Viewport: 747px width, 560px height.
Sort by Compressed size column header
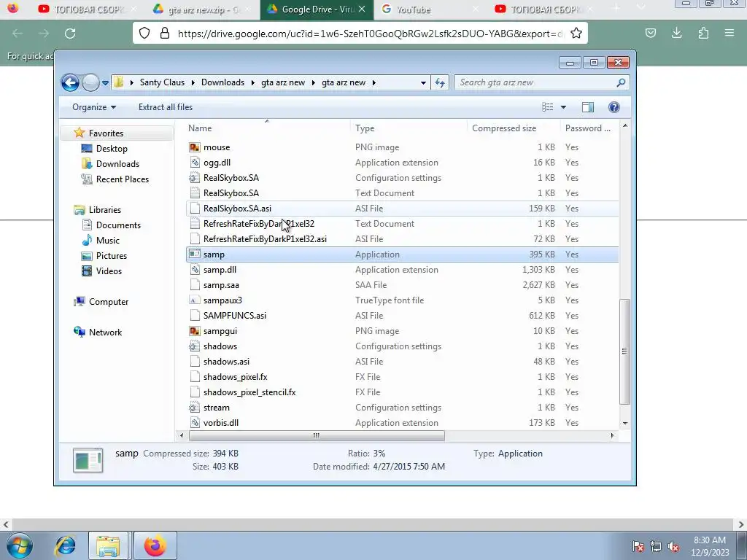pos(504,128)
